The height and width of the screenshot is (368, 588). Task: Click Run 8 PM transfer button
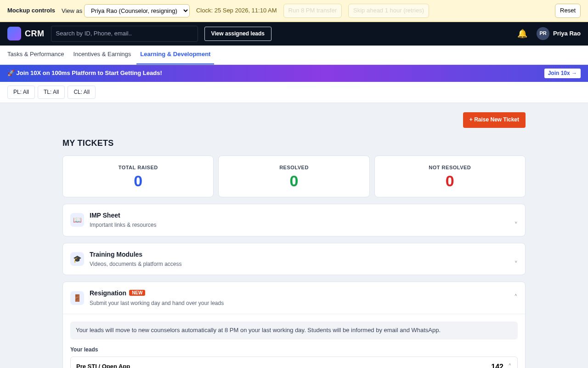click(x=312, y=11)
